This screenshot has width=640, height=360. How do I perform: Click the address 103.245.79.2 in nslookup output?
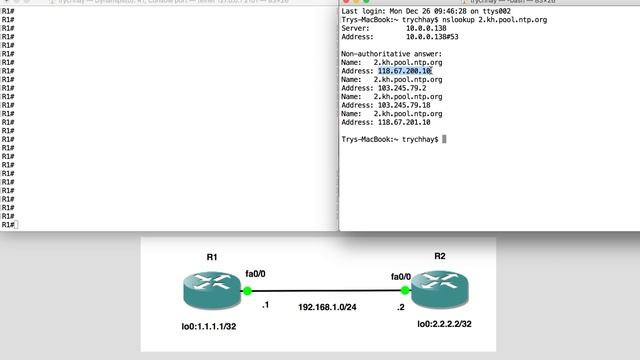tap(402, 88)
